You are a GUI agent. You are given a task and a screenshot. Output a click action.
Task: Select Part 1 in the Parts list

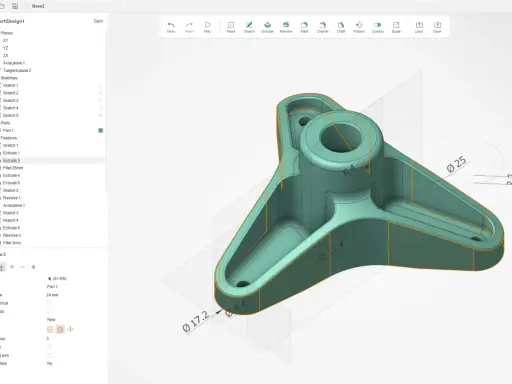tap(8, 130)
